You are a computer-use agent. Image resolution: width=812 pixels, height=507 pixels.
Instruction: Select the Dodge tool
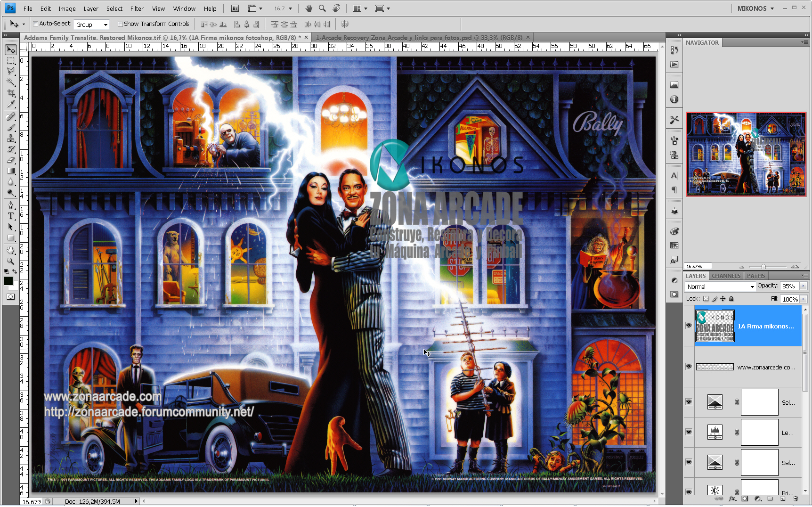pos(11,192)
